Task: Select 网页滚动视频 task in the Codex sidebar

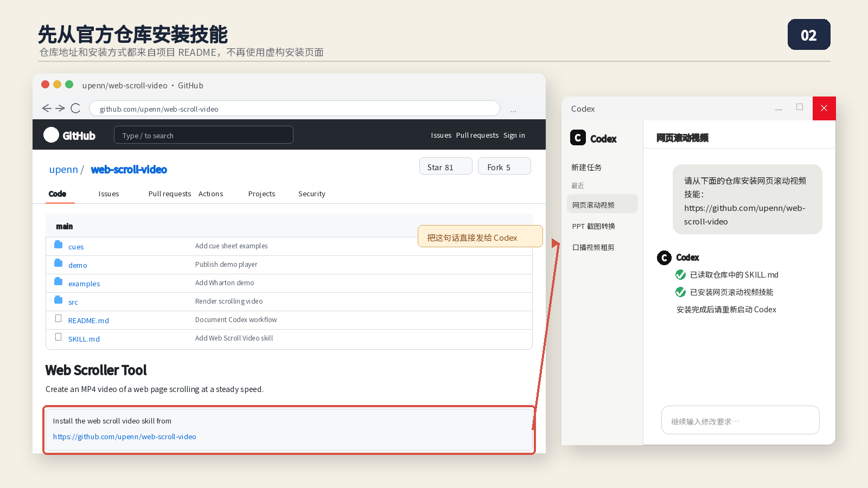Action: click(x=602, y=204)
